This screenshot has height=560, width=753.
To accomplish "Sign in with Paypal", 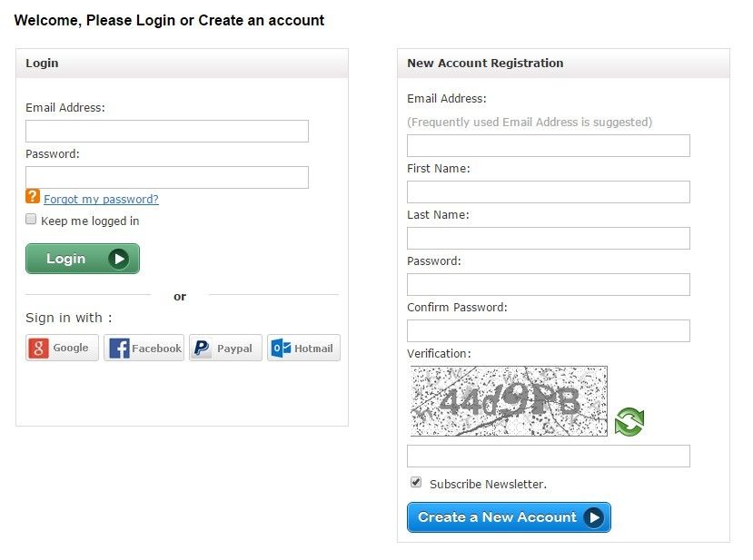I will click(225, 349).
